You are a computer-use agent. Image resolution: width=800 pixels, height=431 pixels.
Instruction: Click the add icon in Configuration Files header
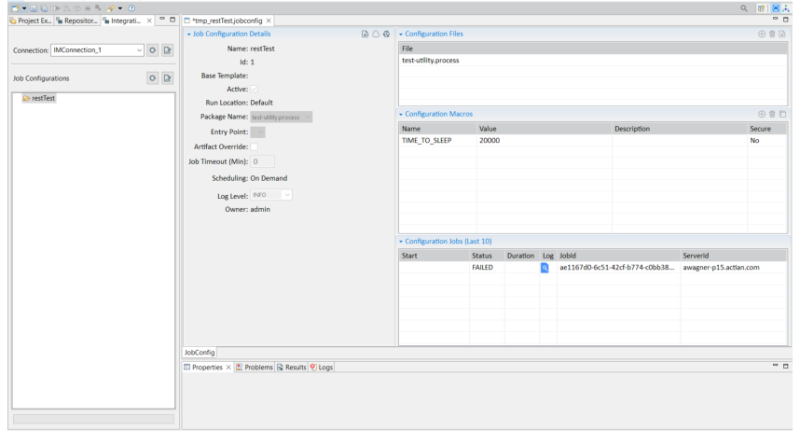(x=762, y=34)
